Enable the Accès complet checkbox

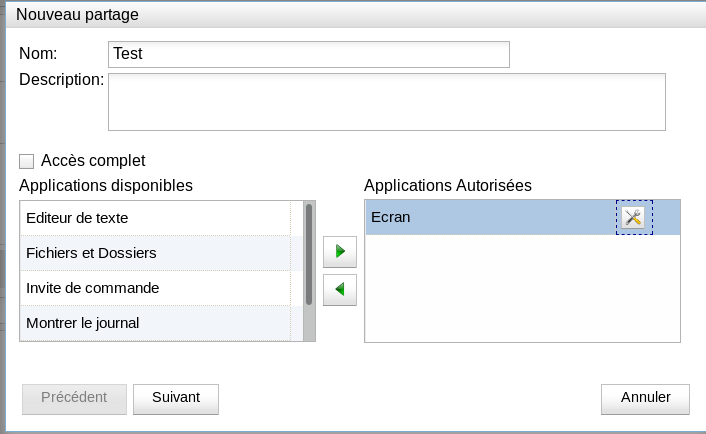(x=26, y=161)
